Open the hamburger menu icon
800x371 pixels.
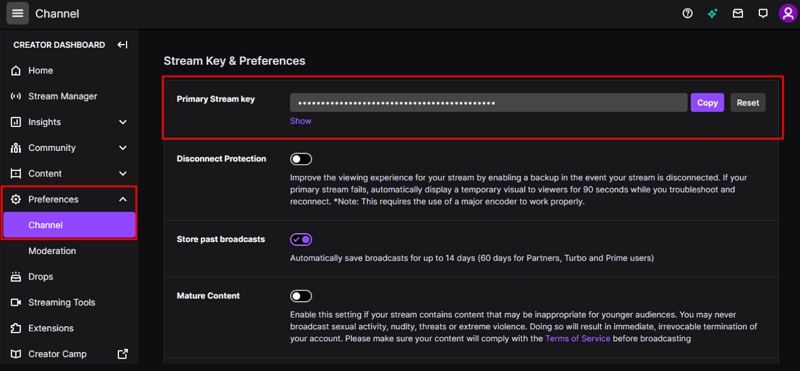pos(17,14)
